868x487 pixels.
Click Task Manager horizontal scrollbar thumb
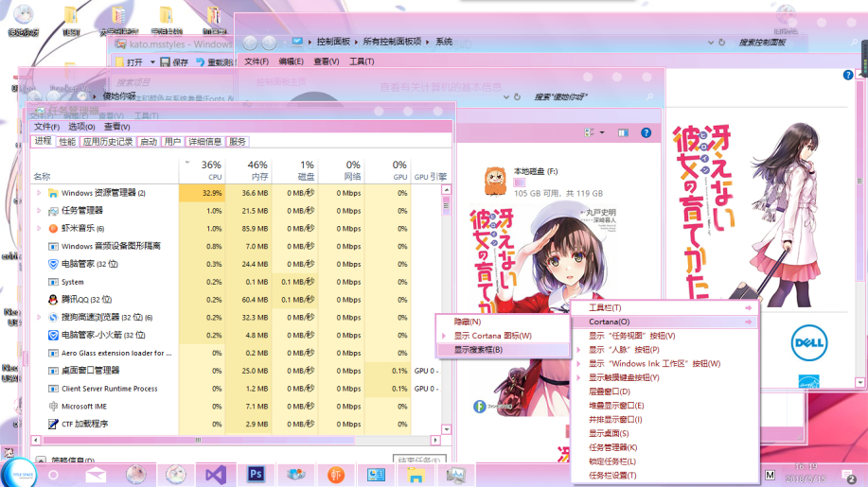click(198, 440)
